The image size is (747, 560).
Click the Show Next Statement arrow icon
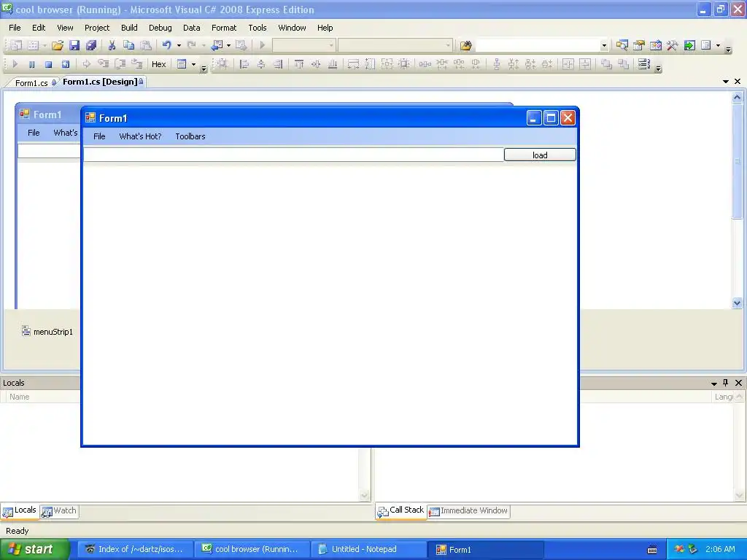(x=86, y=64)
